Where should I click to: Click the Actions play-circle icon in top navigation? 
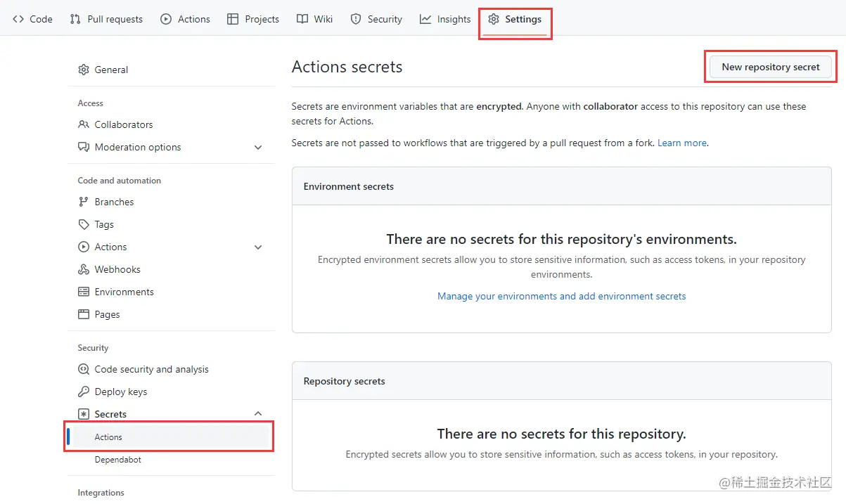pyautogui.click(x=166, y=19)
